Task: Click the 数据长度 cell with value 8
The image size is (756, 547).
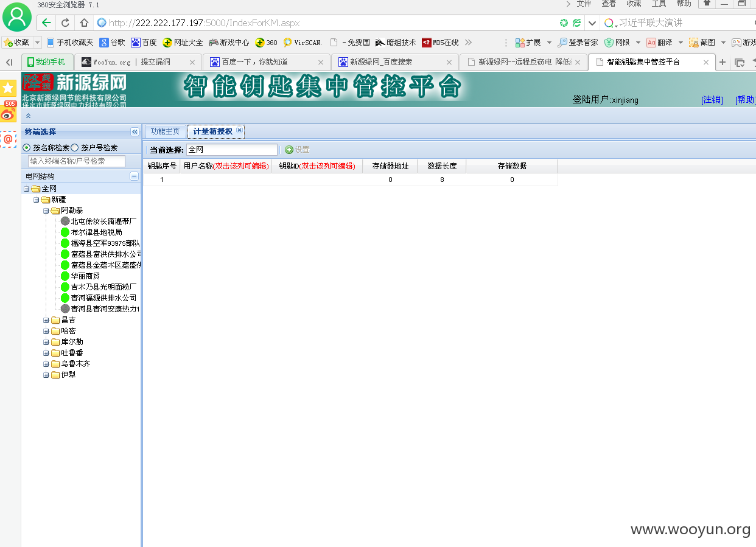Action: [442, 179]
